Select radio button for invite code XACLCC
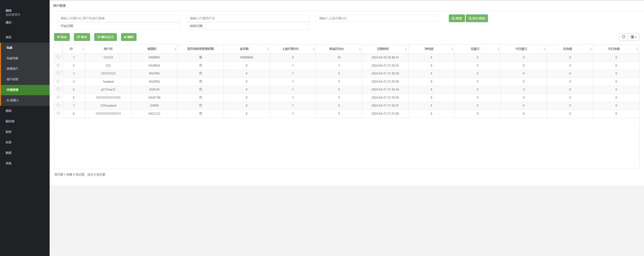Image resolution: width=644 pixels, height=256 pixels. click(58, 113)
